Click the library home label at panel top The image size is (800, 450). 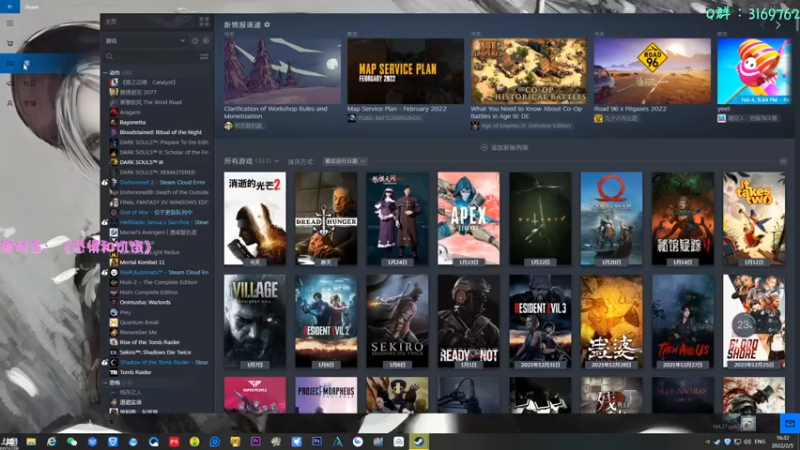(111, 21)
